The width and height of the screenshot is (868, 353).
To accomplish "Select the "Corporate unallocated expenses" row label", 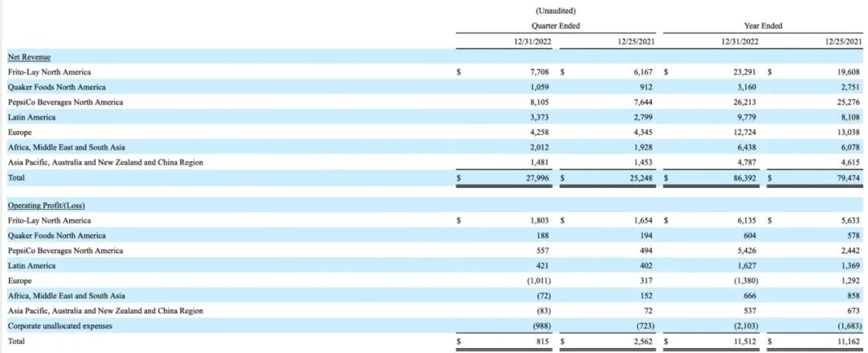I will click(x=59, y=326).
